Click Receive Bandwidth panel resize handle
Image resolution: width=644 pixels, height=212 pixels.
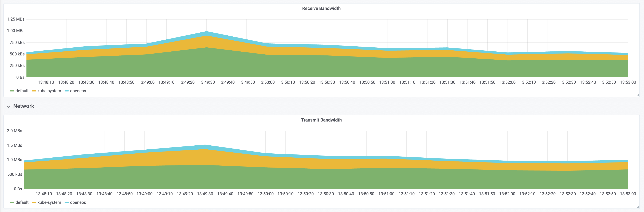click(x=638, y=95)
